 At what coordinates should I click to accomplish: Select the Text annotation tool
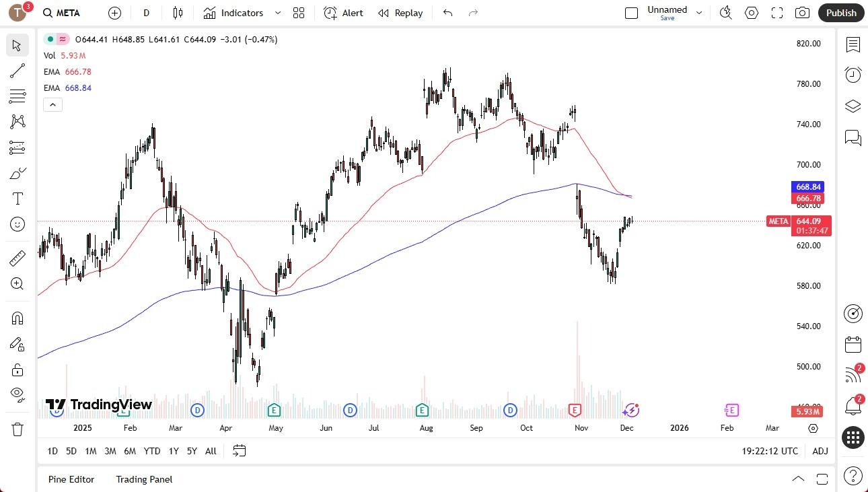[17, 199]
